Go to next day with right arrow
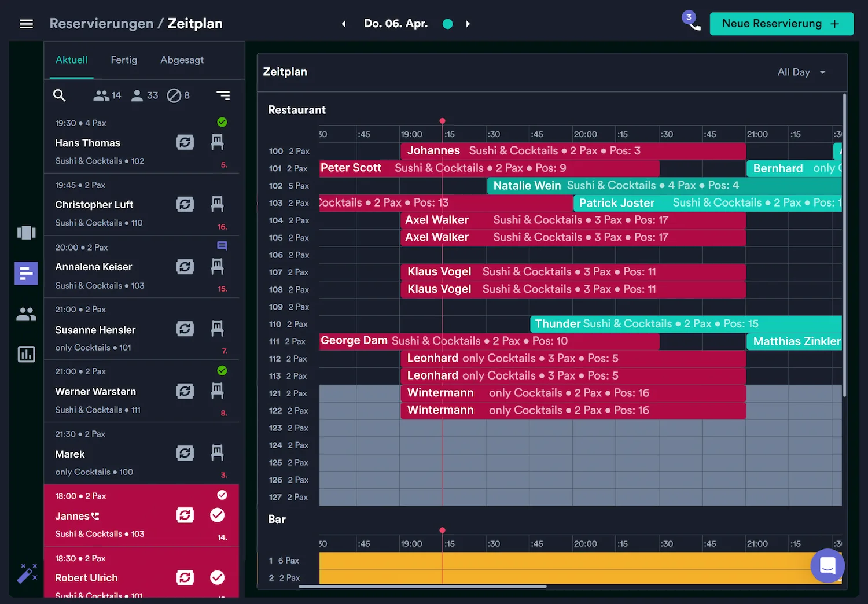The image size is (868, 604). [x=468, y=24]
